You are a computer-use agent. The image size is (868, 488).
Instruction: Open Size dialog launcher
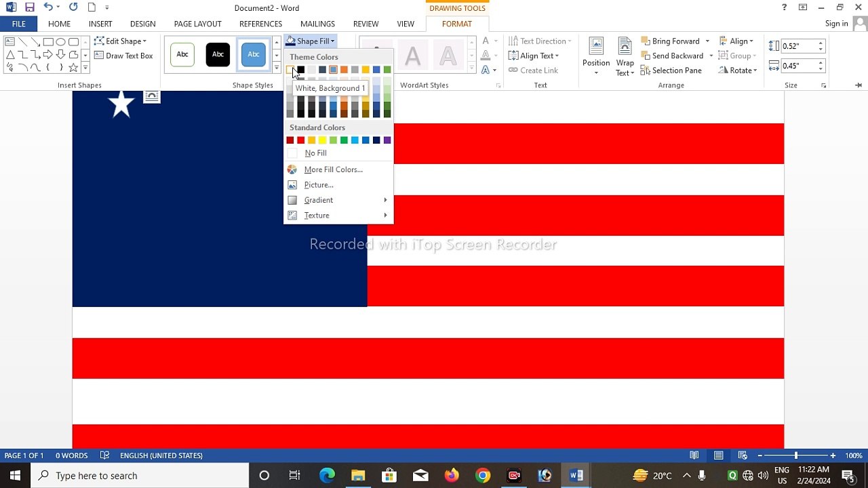(x=824, y=85)
